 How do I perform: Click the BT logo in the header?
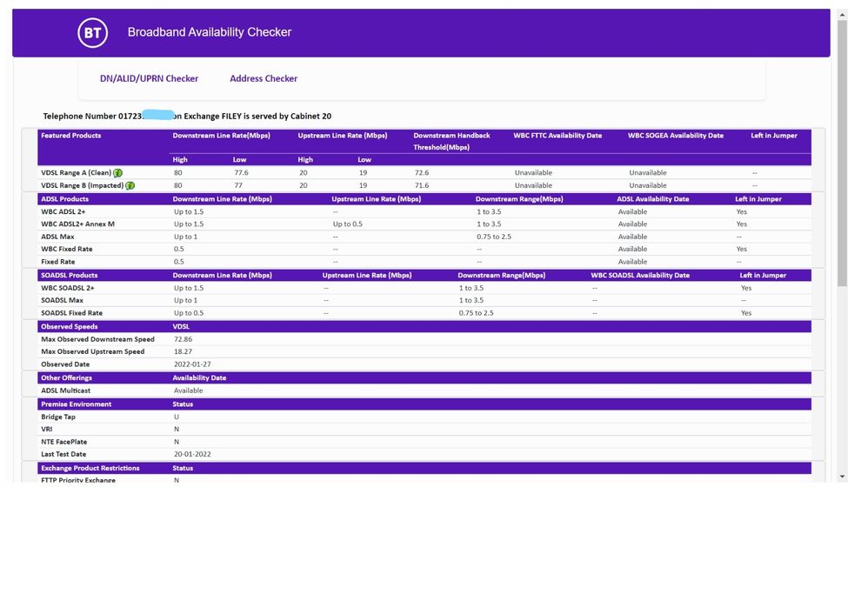[92, 33]
